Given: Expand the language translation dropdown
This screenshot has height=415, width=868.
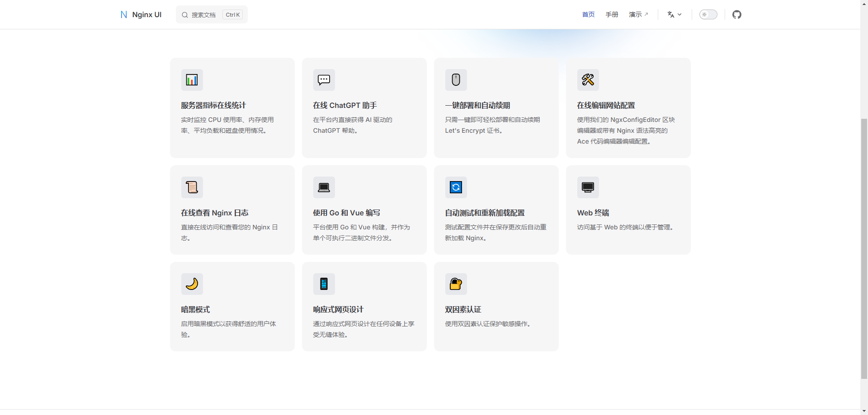Looking at the screenshot, I should click(674, 14).
